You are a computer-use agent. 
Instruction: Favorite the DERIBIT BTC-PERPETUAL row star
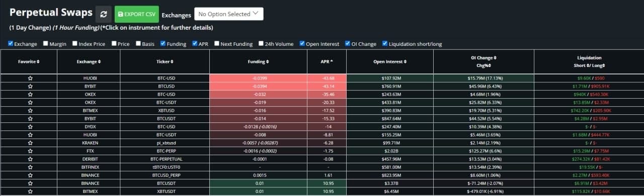point(30,159)
